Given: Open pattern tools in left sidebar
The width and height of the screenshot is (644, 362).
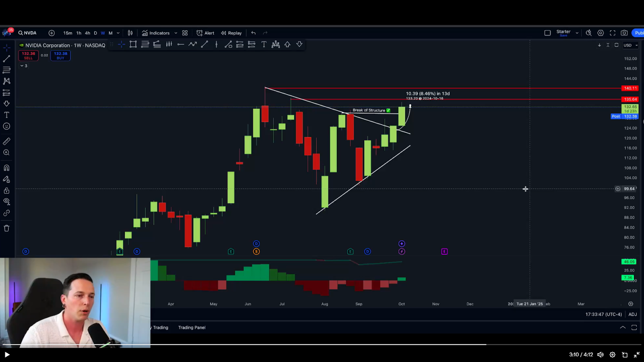Looking at the screenshot, I should (6, 81).
